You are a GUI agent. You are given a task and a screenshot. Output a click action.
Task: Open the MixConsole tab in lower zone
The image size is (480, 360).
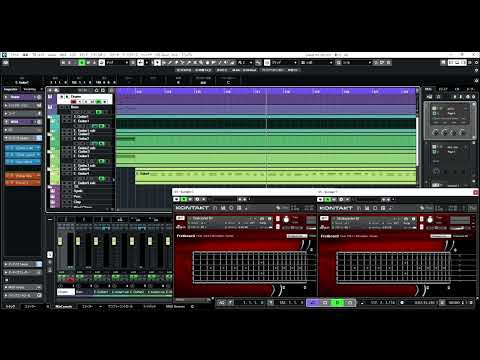click(x=63, y=306)
